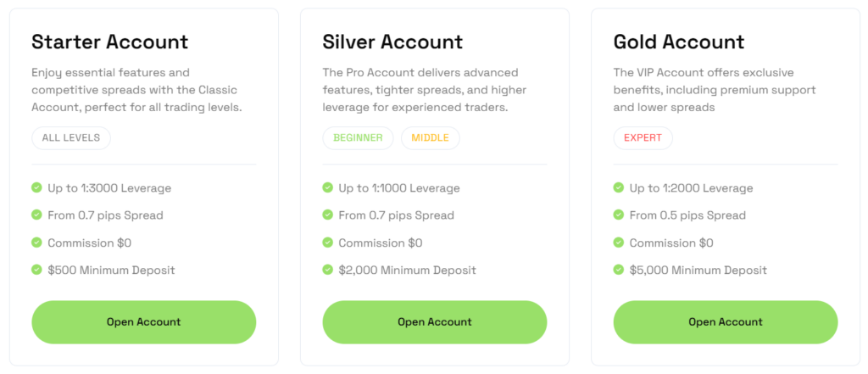
Task: Click the ALL LEVELS tag badge
Action: coord(71,138)
